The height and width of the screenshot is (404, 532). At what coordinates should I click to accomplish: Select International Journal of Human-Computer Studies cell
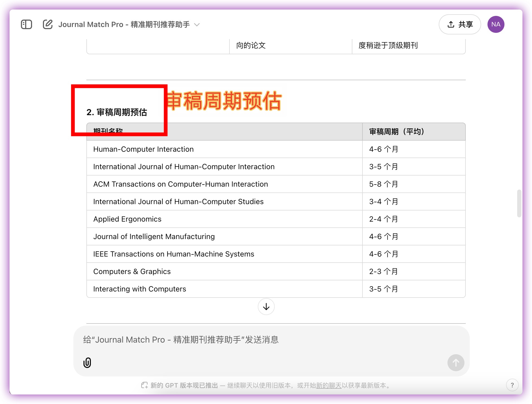[x=224, y=201]
